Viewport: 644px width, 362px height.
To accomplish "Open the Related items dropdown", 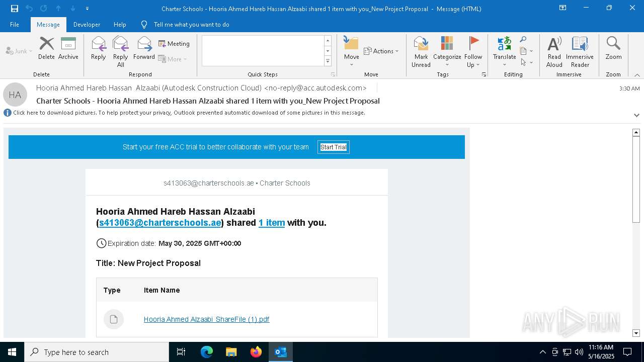I will pos(526,51).
